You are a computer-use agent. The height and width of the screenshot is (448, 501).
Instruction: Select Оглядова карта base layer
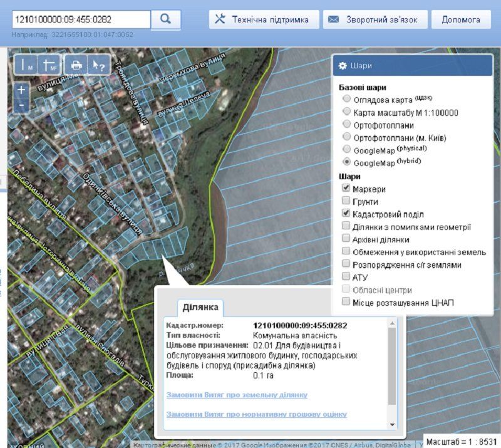(x=347, y=100)
